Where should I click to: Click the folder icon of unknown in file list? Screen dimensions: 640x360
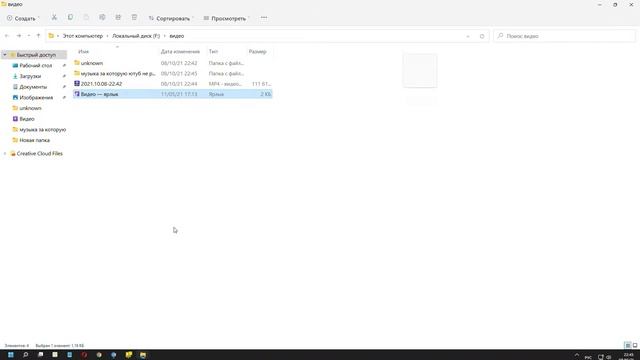77,63
